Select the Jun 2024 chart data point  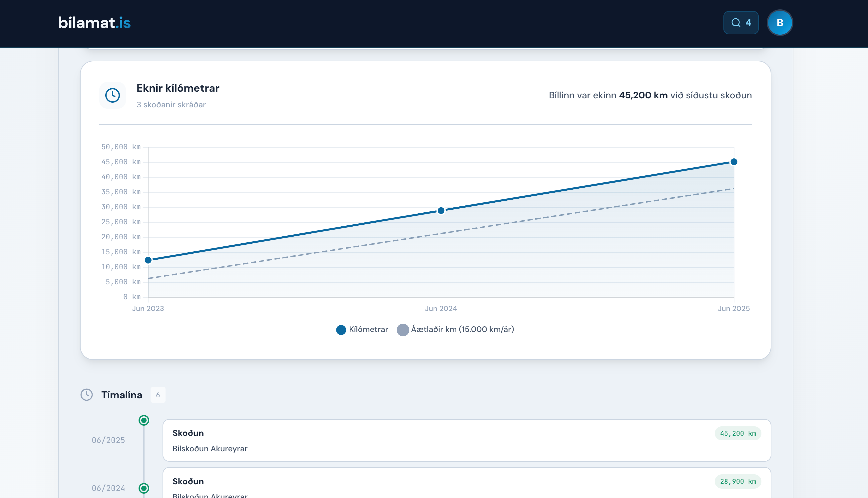click(x=441, y=211)
